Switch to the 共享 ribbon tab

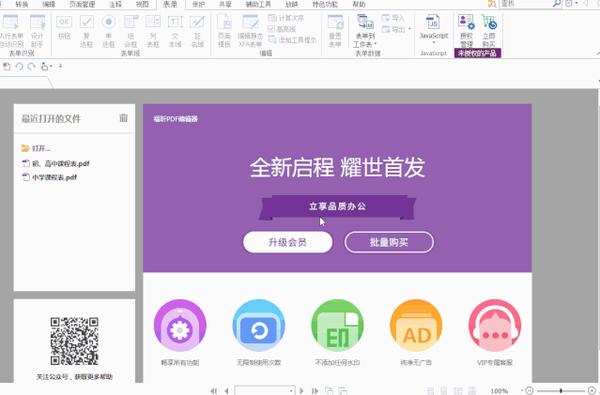(x=225, y=4)
